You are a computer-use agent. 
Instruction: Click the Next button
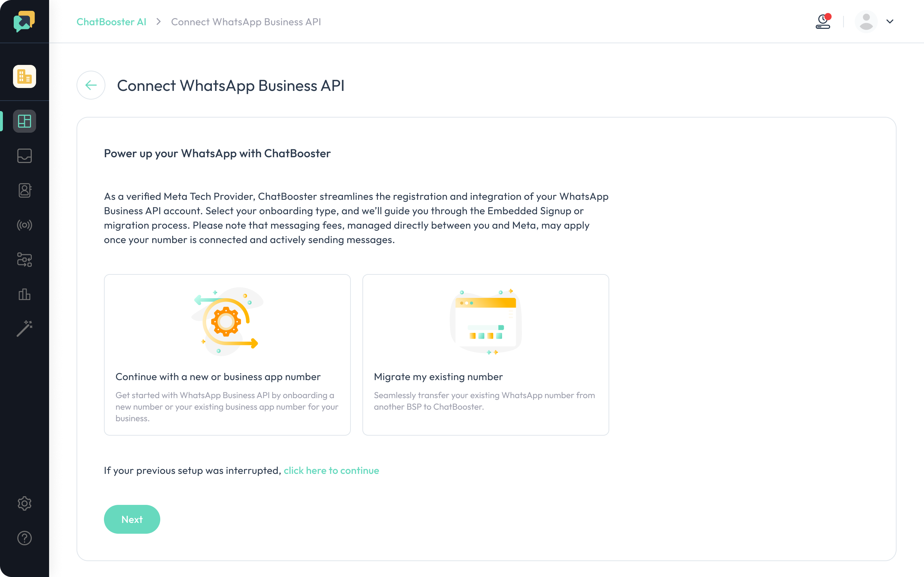point(132,519)
